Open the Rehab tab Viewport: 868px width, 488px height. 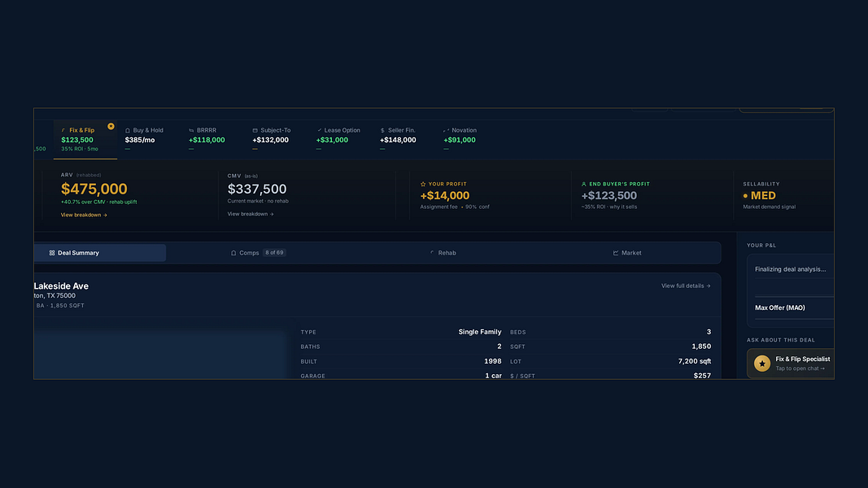click(443, 253)
